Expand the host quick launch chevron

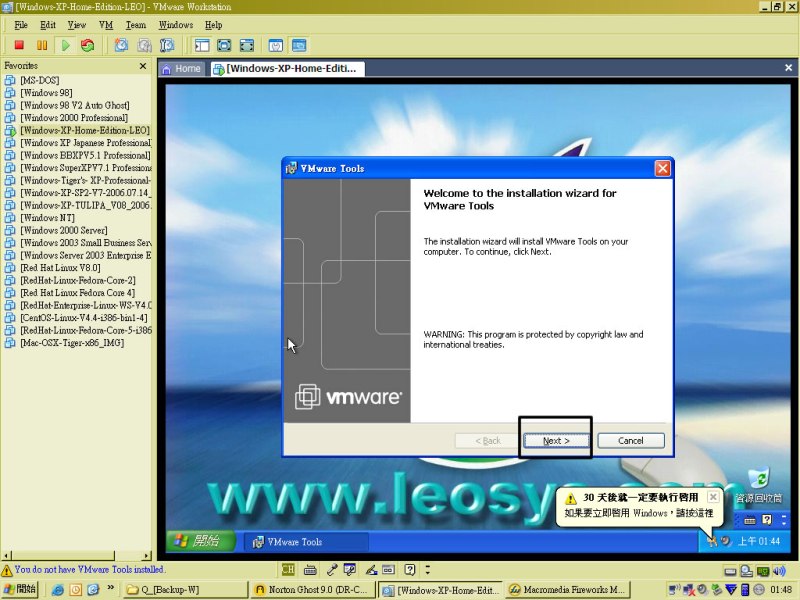tap(110, 588)
